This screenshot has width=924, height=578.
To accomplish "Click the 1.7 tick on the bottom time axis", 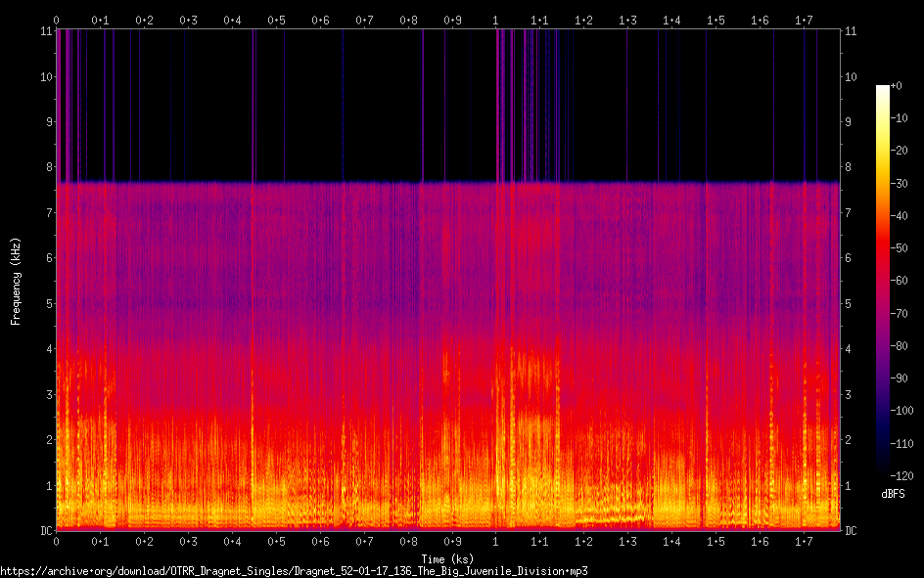I will (805, 541).
